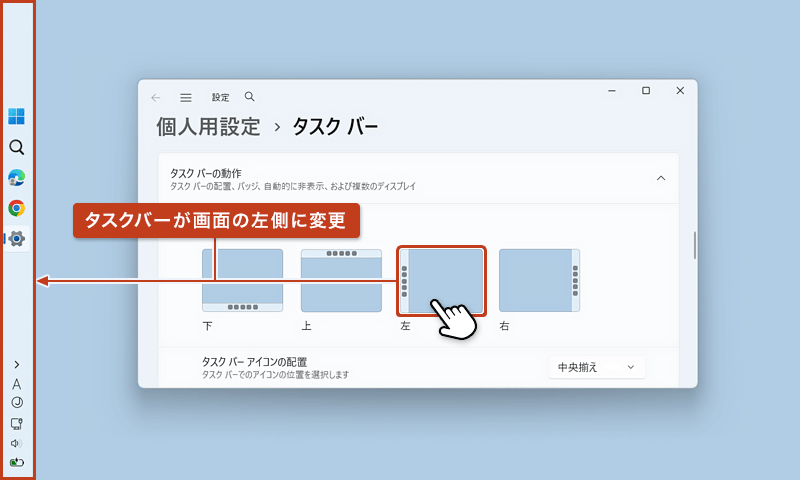Navigate to 個人用設定 breadcrumb
Viewport: 800px width, 480px height.
click(x=208, y=127)
